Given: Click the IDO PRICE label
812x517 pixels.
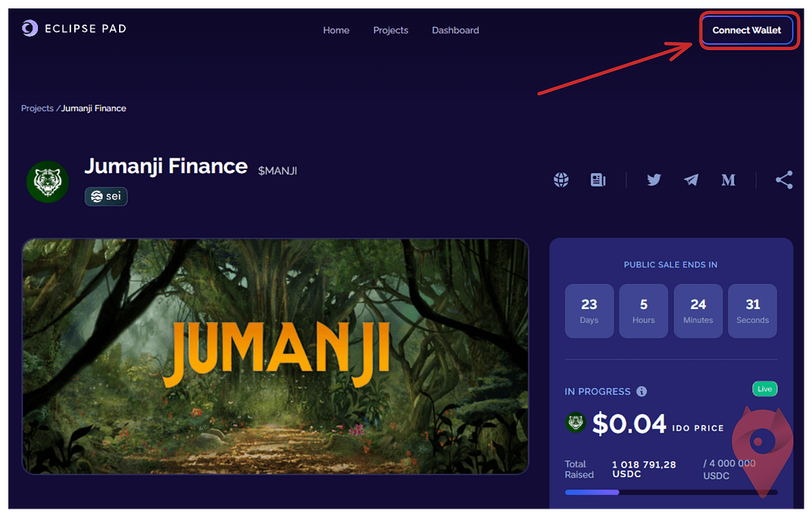Looking at the screenshot, I should [698, 428].
